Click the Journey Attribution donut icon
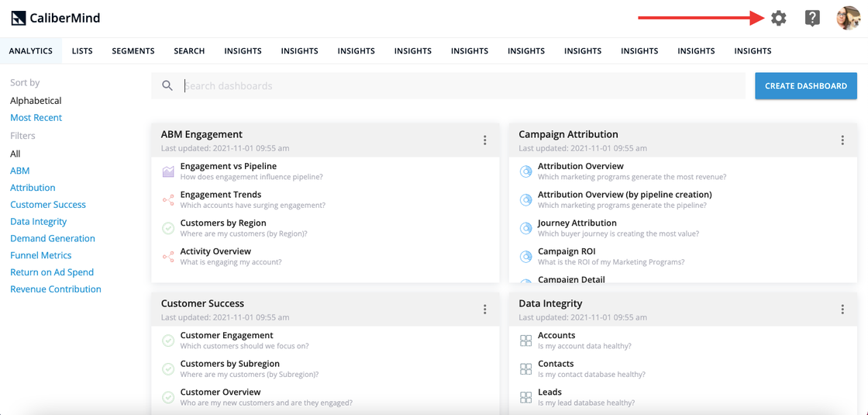The height and width of the screenshot is (415, 868). point(526,228)
